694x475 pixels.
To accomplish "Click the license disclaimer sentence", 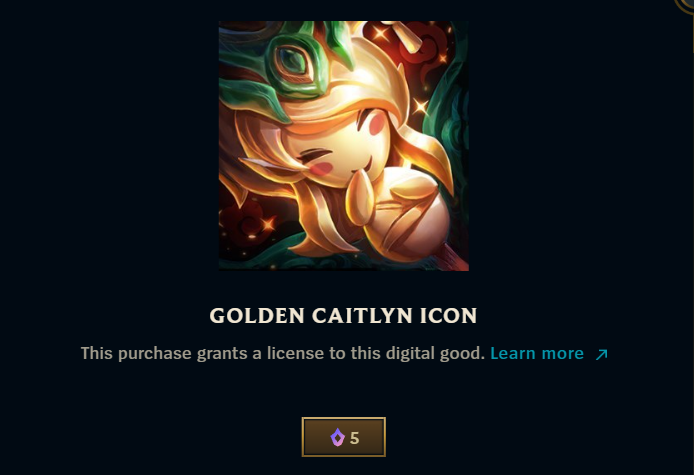I will click(283, 353).
